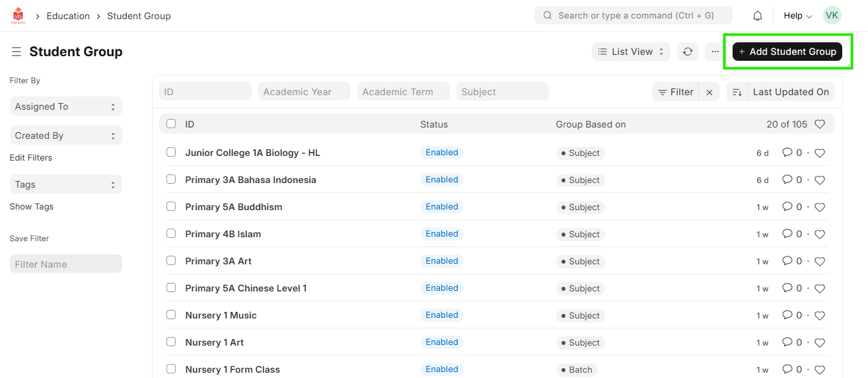Open the List View switcher dropdown
This screenshot has width=868, height=378.
pyautogui.click(x=631, y=52)
